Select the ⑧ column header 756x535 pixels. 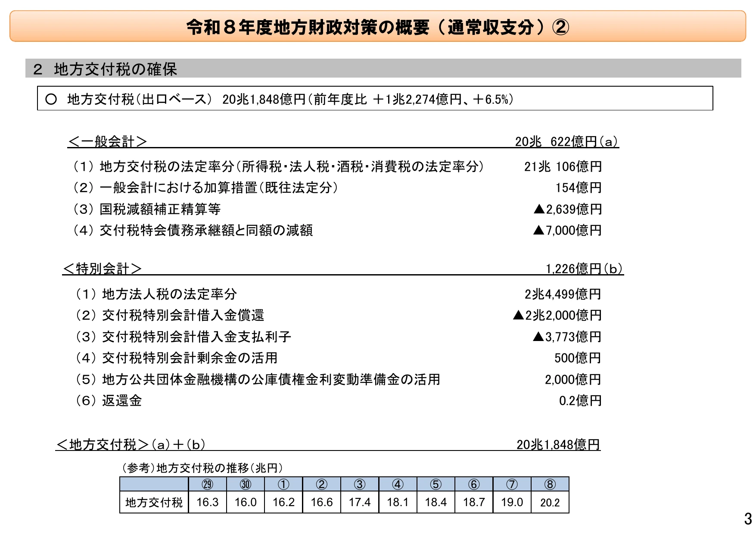tap(550, 484)
